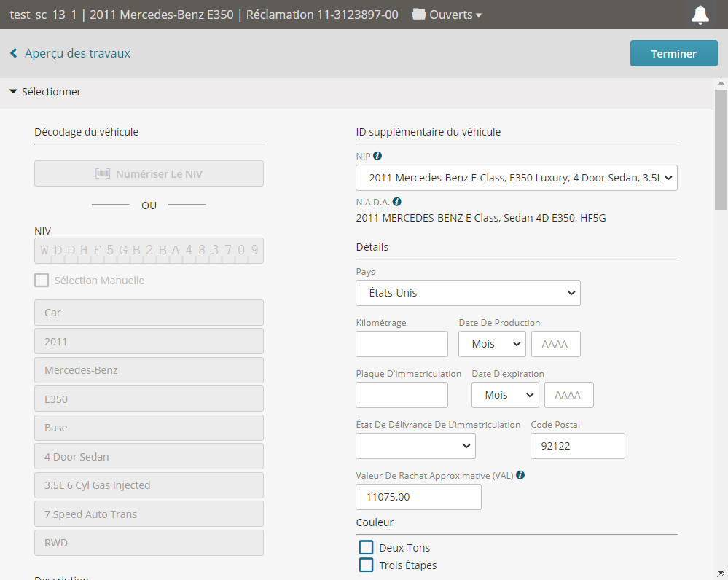Click the VAL field showing 11075.00

coord(418,498)
